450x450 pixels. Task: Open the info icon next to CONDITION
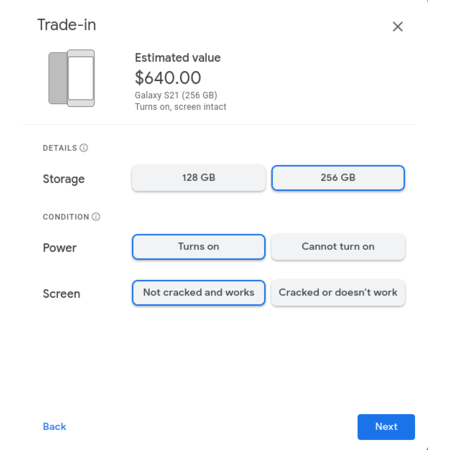96,217
